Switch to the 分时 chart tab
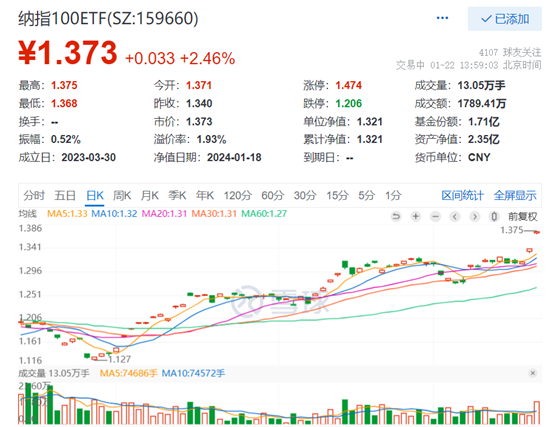This screenshot has height=427, width=554. [x=34, y=195]
